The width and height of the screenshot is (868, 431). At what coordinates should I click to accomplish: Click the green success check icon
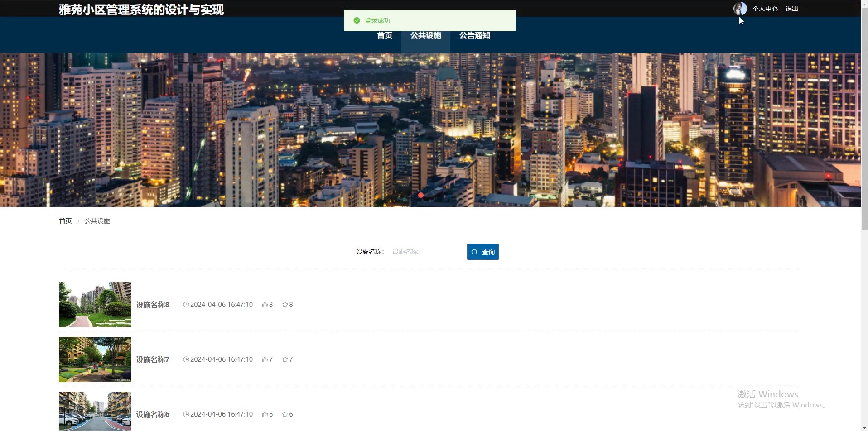pos(357,20)
